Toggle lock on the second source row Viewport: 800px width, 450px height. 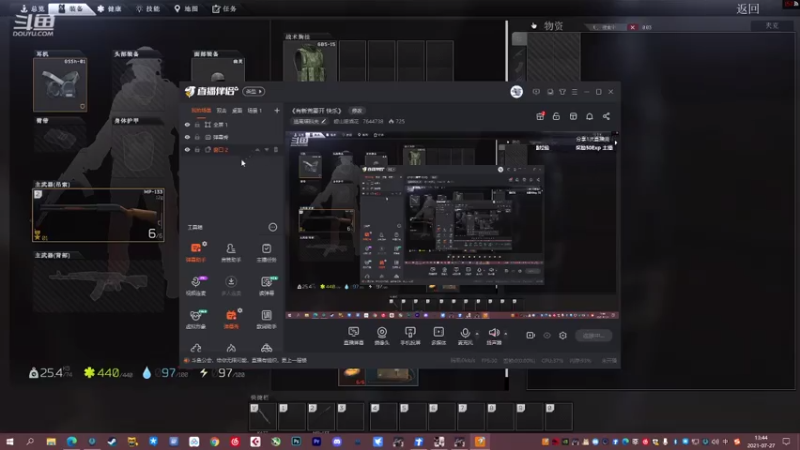click(x=197, y=137)
